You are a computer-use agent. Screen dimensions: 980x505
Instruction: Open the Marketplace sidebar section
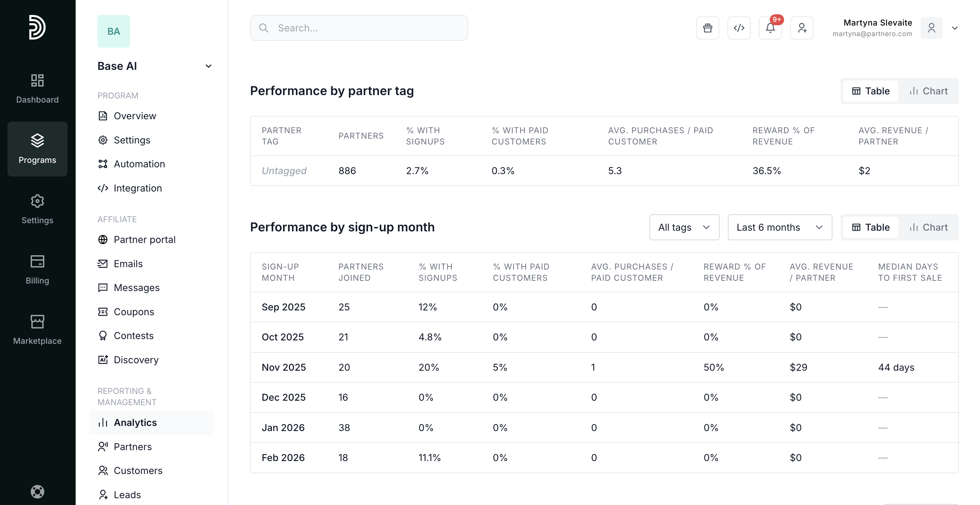[37, 330]
